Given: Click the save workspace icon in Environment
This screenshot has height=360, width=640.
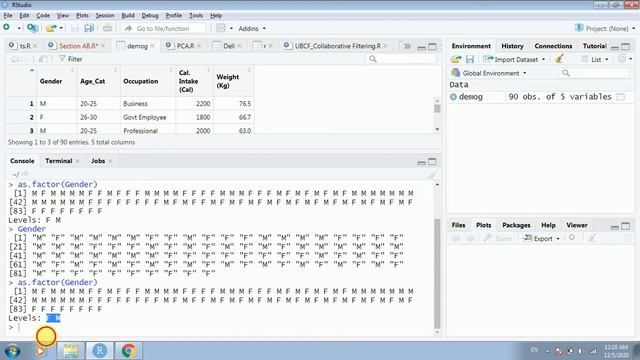Looking at the screenshot, I should pyautogui.click(x=470, y=60).
